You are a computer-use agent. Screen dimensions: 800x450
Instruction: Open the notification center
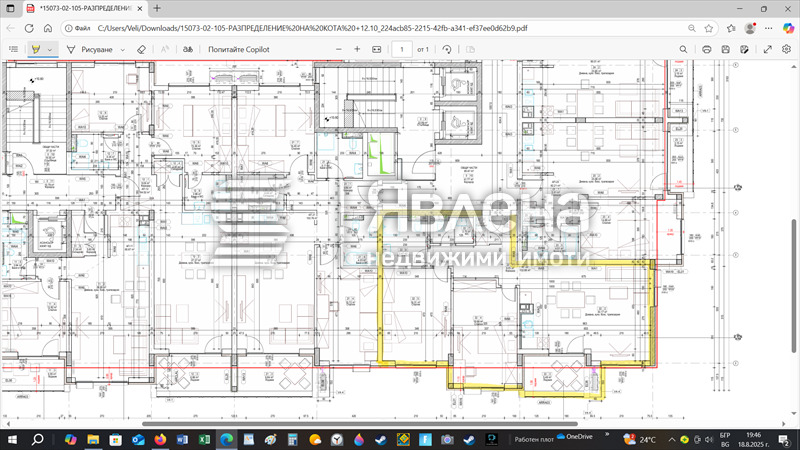[x=784, y=440]
